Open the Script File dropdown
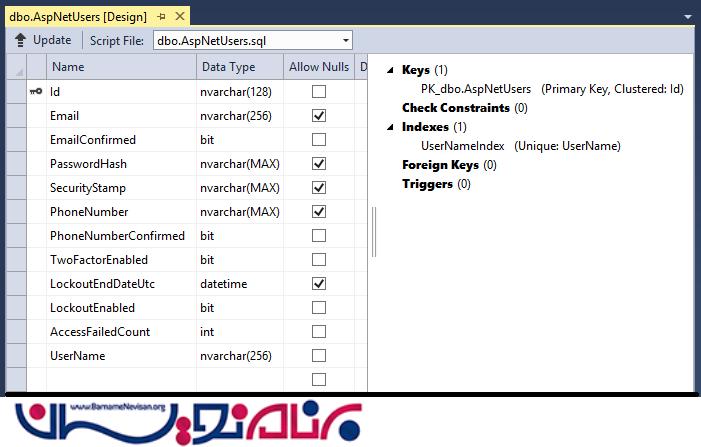 point(345,40)
